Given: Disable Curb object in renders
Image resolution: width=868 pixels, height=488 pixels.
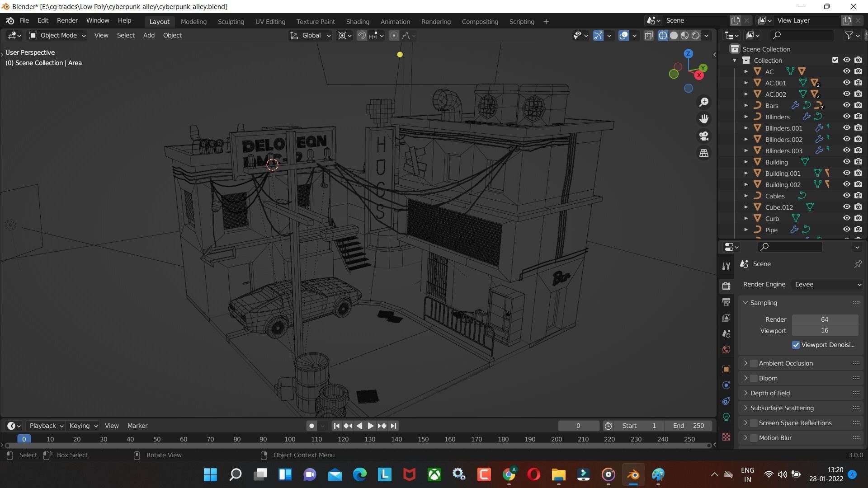Looking at the screenshot, I should (x=858, y=218).
